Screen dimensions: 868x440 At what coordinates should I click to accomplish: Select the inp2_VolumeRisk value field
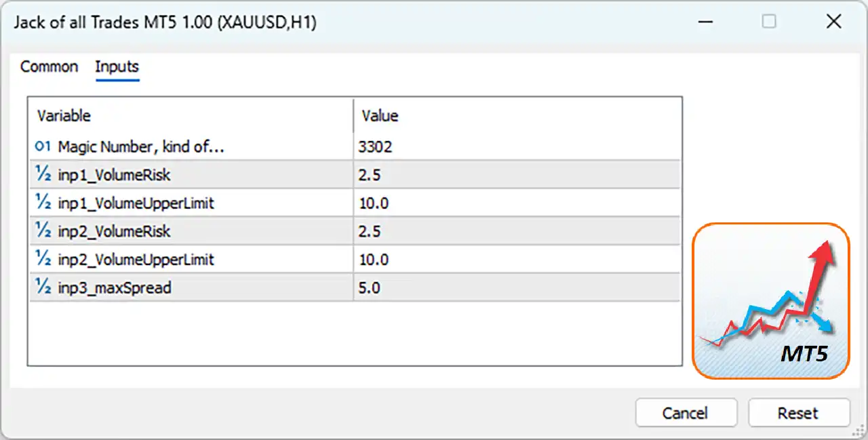click(x=517, y=231)
